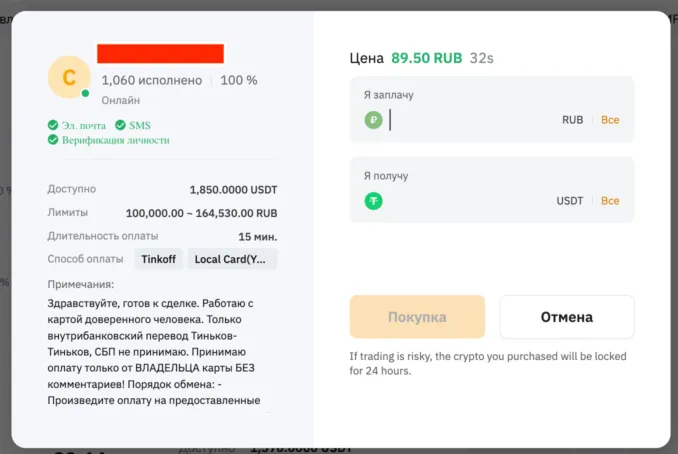Click the 32s countdown timer
The image size is (678, 454).
(481, 58)
